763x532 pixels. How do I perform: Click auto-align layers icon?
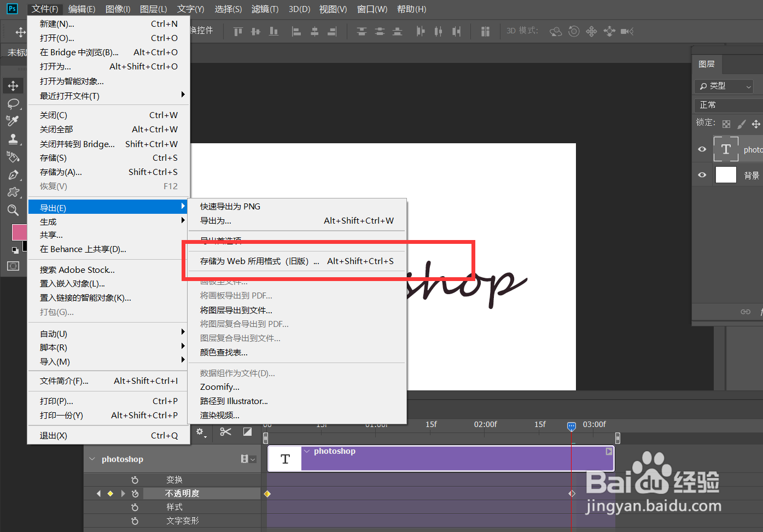point(485,31)
